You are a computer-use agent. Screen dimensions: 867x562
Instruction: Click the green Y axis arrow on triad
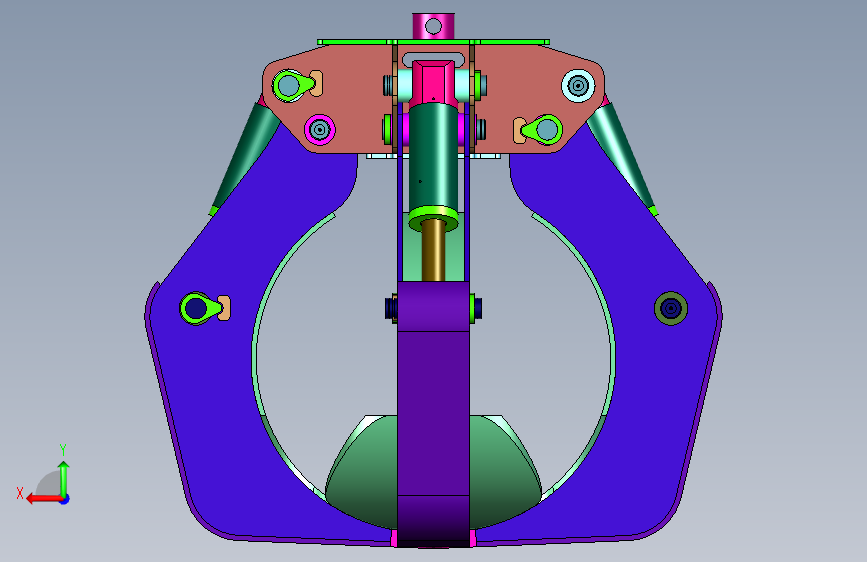64,479
